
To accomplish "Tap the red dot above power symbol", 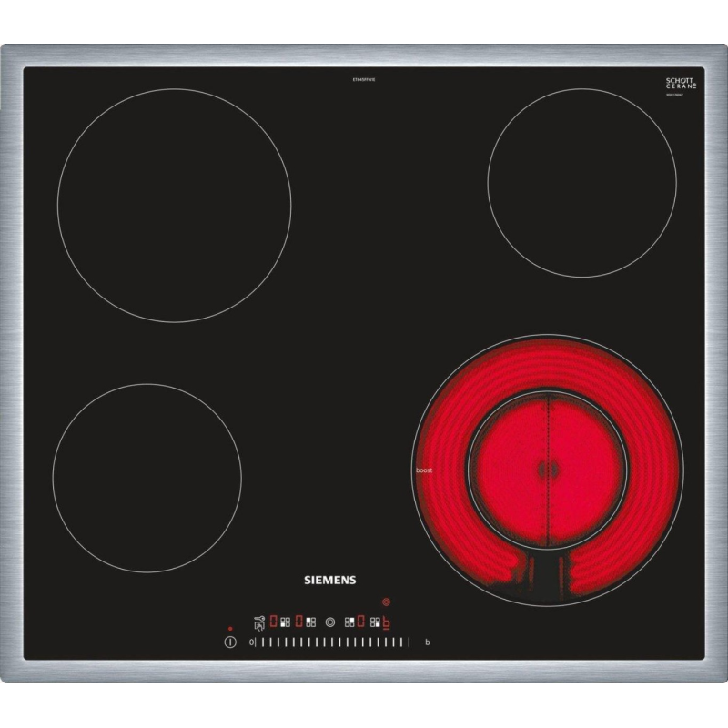I will pyautogui.click(x=230, y=629).
